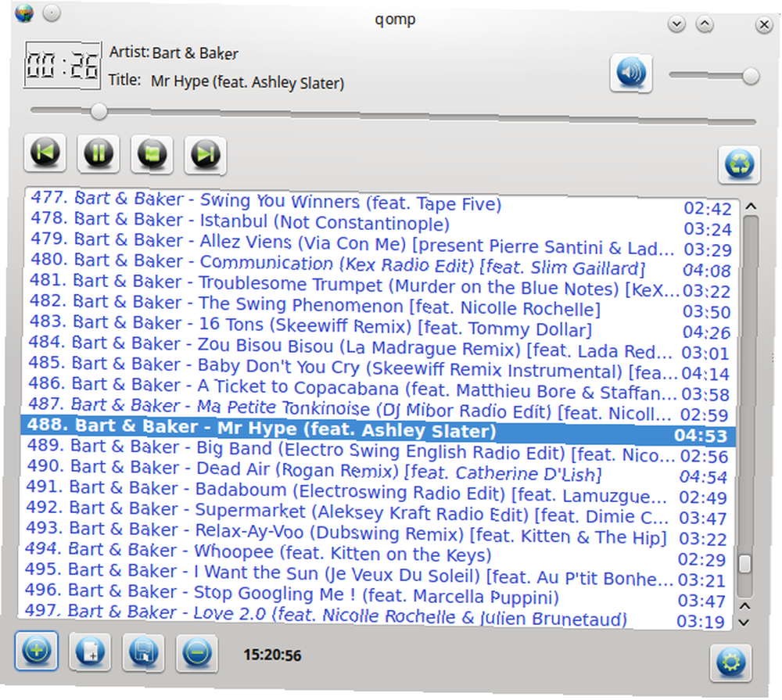The width and height of the screenshot is (782, 700).
Task: Mute audio with the speaker button
Action: pyautogui.click(x=631, y=74)
